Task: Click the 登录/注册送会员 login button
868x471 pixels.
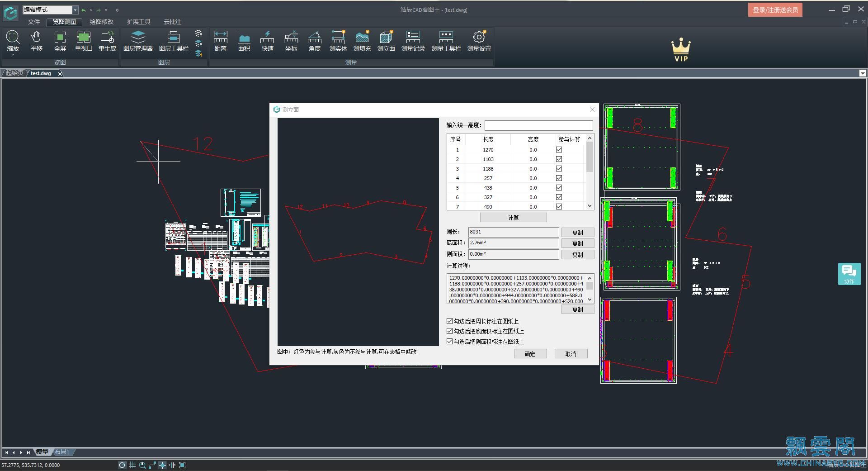Action: coord(775,10)
